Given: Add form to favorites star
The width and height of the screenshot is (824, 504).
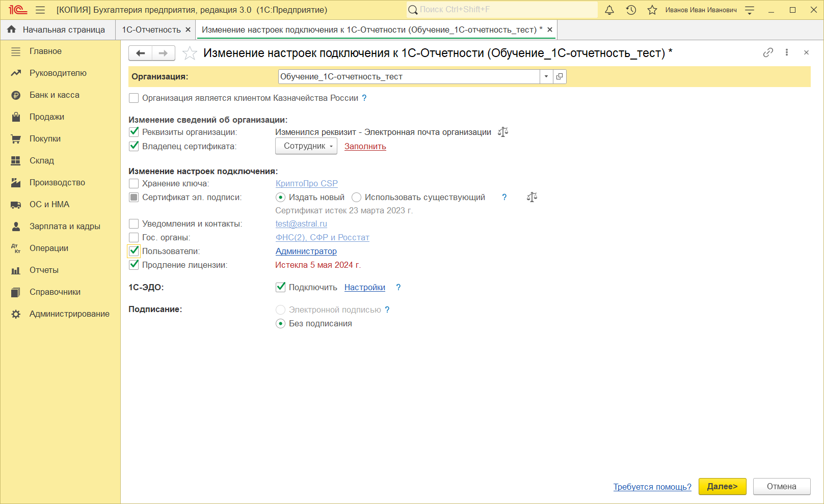Looking at the screenshot, I should pyautogui.click(x=190, y=53).
